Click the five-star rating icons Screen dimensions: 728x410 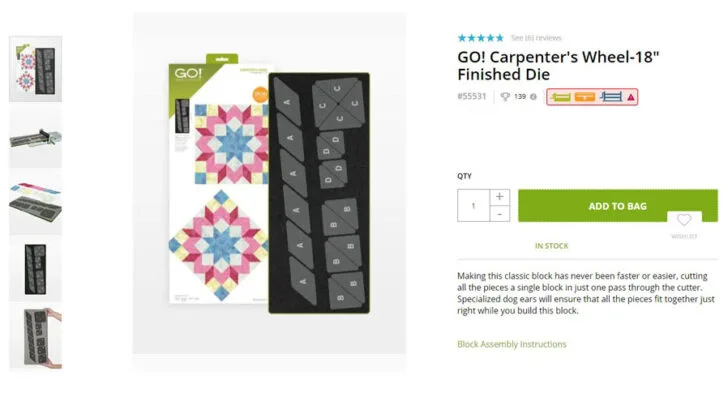click(481, 38)
